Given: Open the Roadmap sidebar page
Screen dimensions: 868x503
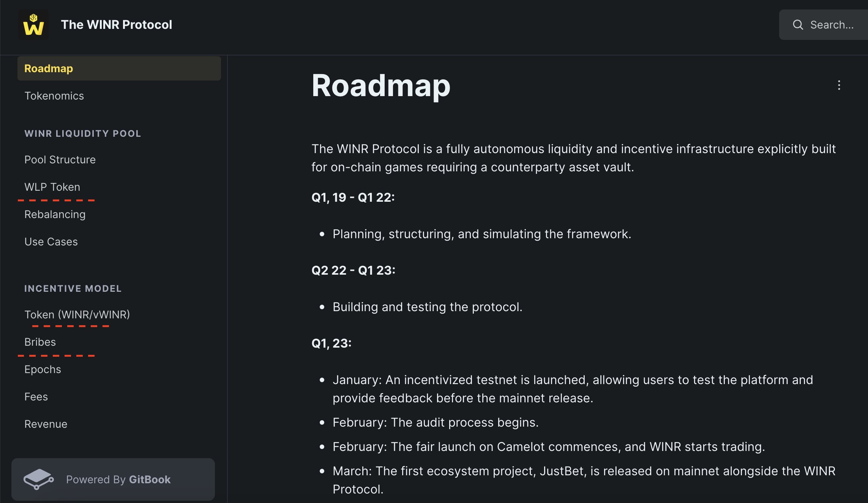Looking at the screenshot, I should pos(49,68).
